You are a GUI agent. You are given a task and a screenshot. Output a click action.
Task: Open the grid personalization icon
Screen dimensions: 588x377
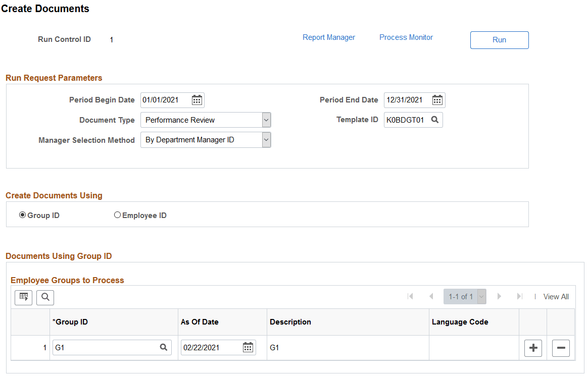pyautogui.click(x=23, y=297)
